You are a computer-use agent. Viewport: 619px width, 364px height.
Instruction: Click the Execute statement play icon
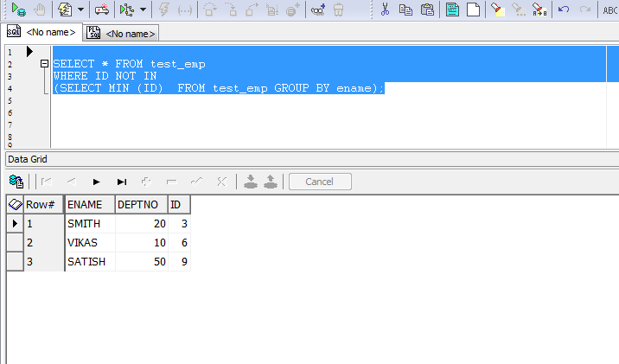(x=18, y=10)
